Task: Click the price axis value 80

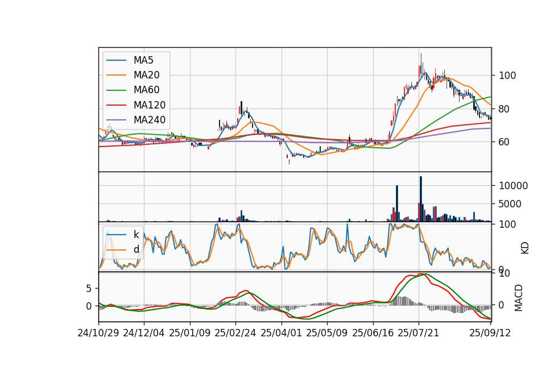Action: [x=504, y=109]
